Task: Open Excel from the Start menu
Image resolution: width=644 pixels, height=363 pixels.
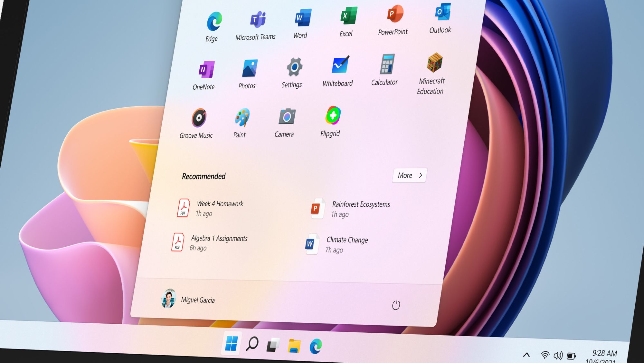Action: point(349,15)
